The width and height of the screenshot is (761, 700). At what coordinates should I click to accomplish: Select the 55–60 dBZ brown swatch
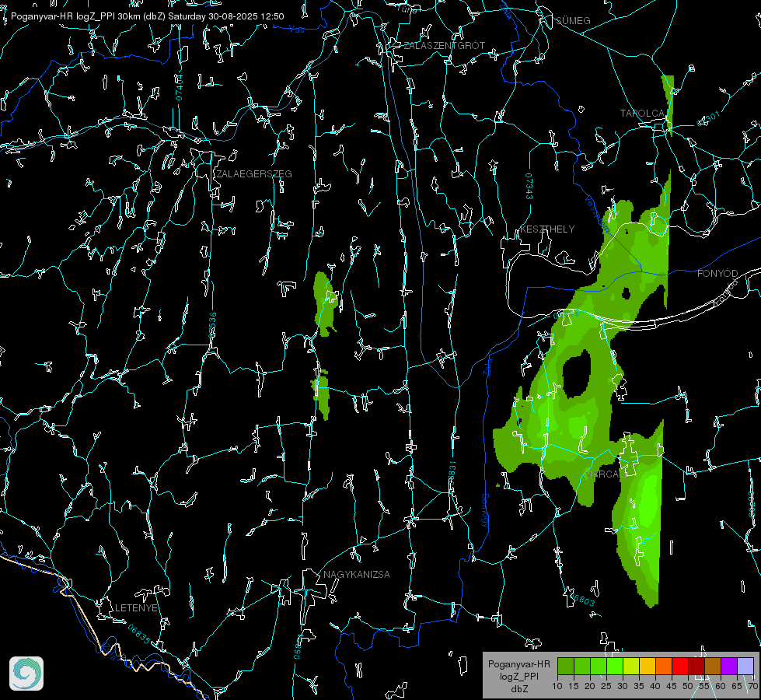713,666
